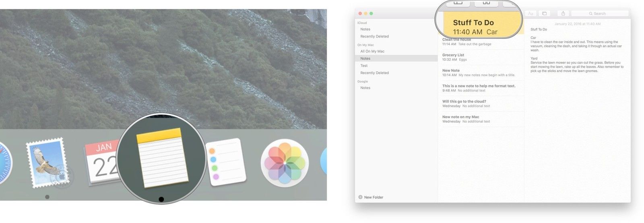Open the text format Aa button

click(x=530, y=14)
